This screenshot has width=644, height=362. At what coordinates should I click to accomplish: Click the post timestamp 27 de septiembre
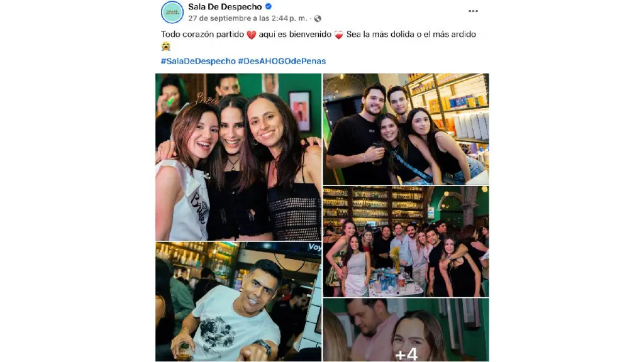248,18
